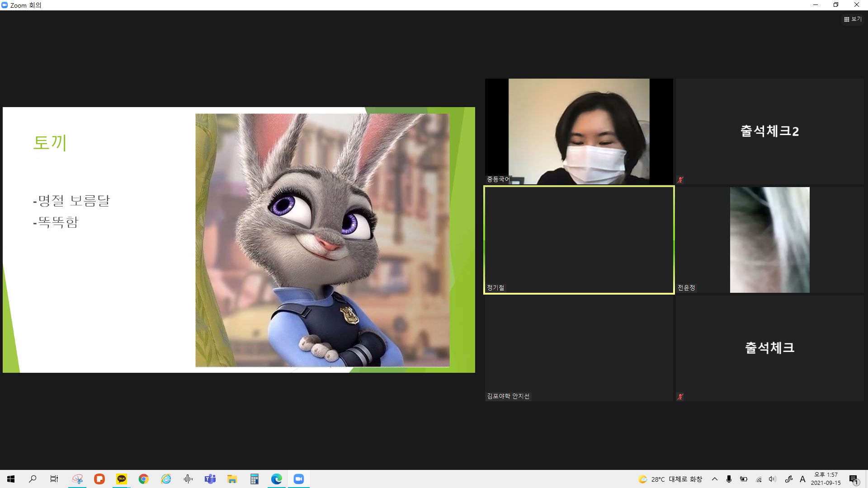Switch to Zoom taskbar icon

[299, 479]
